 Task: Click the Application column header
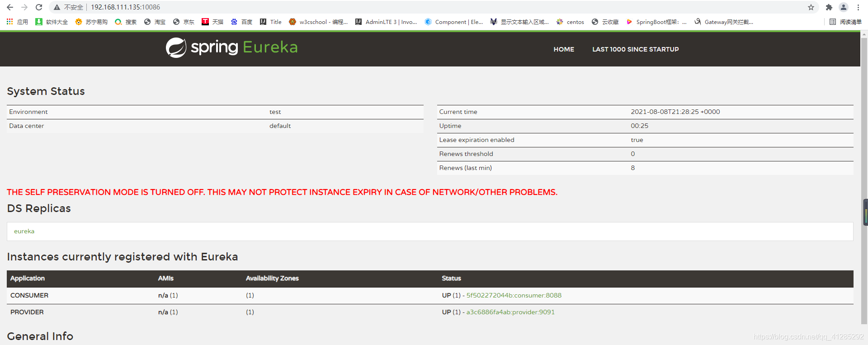click(28, 278)
